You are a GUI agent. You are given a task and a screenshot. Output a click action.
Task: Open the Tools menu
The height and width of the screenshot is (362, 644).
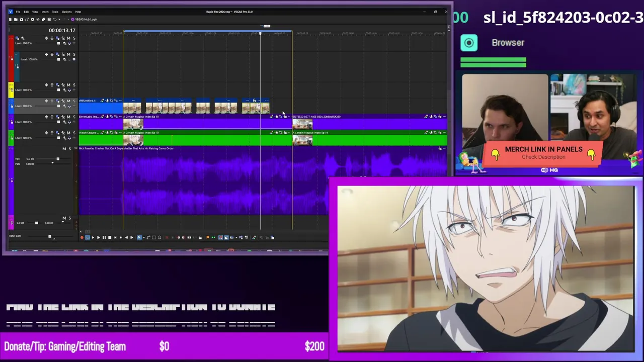point(55,12)
